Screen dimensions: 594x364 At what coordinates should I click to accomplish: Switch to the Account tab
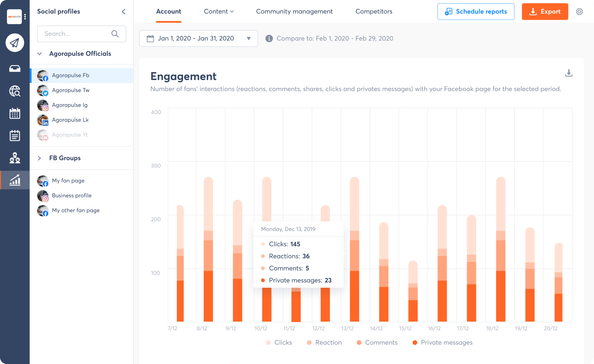[x=168, y=12]
